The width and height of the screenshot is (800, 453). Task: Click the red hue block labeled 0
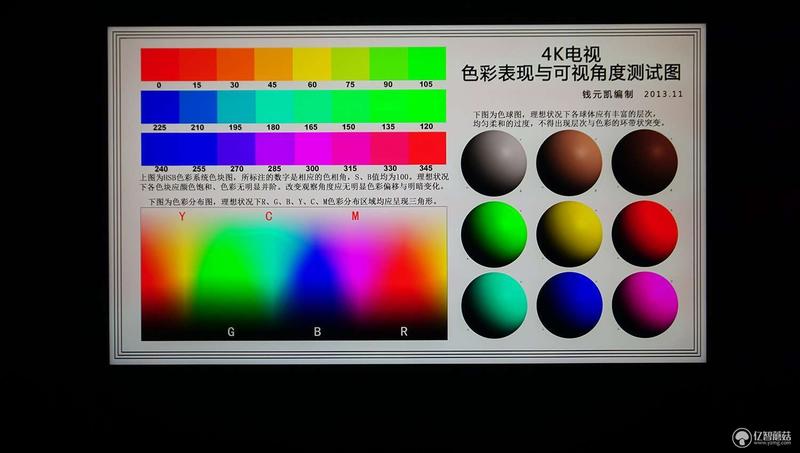click(x=160, y=64)
